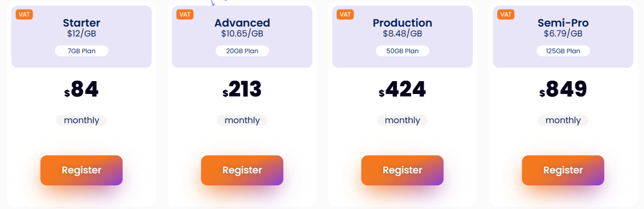Toggle monthly billing under Semi-Pro price
Image resolution: width=644 pixels, height=209 pixels.
click(x=563, y=120)
